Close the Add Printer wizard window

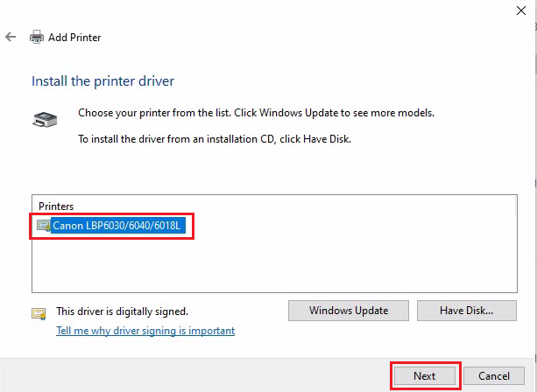(x=521, y=9)
